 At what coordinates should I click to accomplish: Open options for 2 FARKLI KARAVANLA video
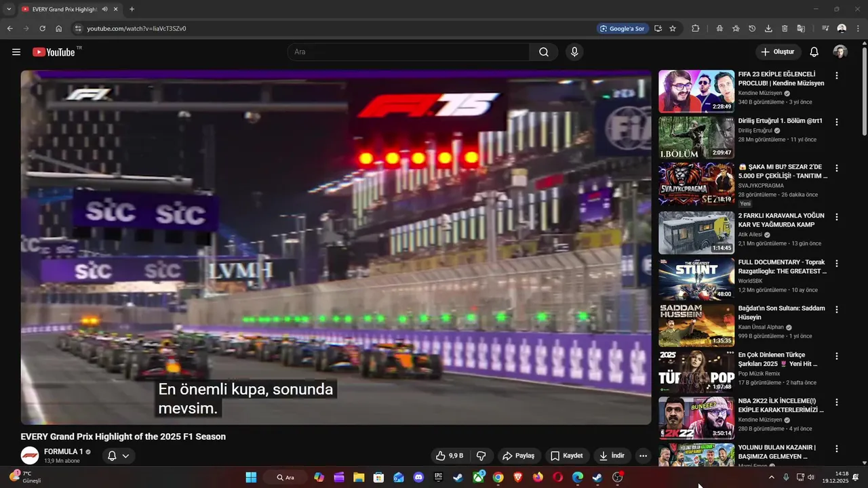tap(837, 217)
